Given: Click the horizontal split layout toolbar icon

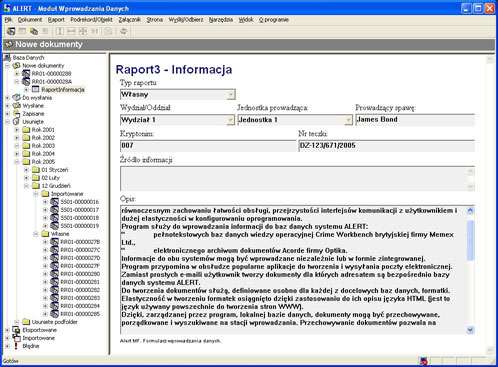Looking at the screenshot, I should (71, 31).
